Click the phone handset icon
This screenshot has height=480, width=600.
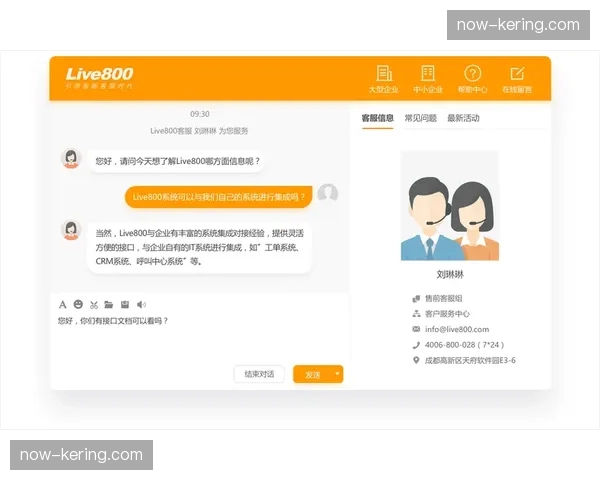[416, 345]
